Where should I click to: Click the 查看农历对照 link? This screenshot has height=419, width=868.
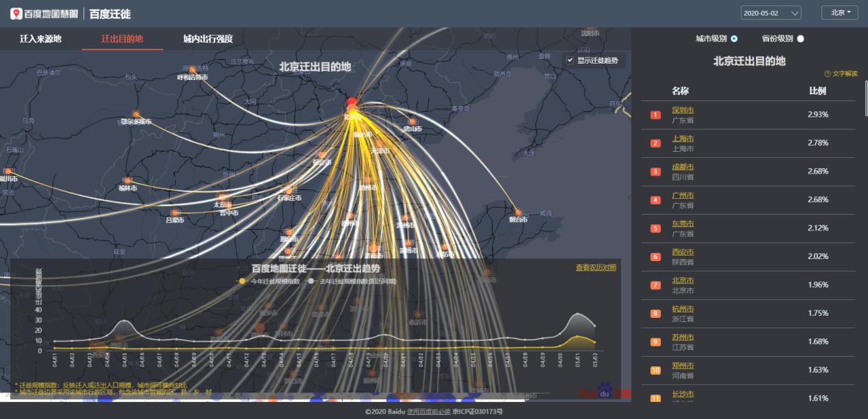click(596, 267)
